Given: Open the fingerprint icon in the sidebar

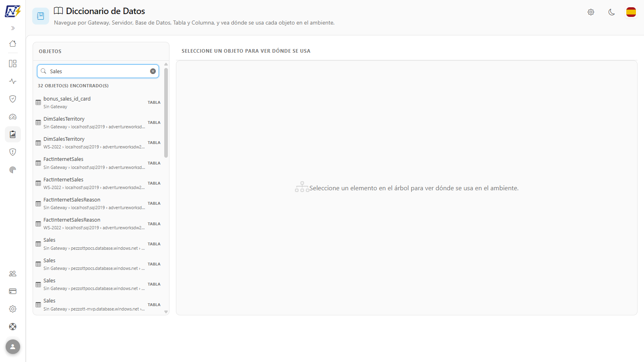Looking at the screenshot, I should click(13, 170).
